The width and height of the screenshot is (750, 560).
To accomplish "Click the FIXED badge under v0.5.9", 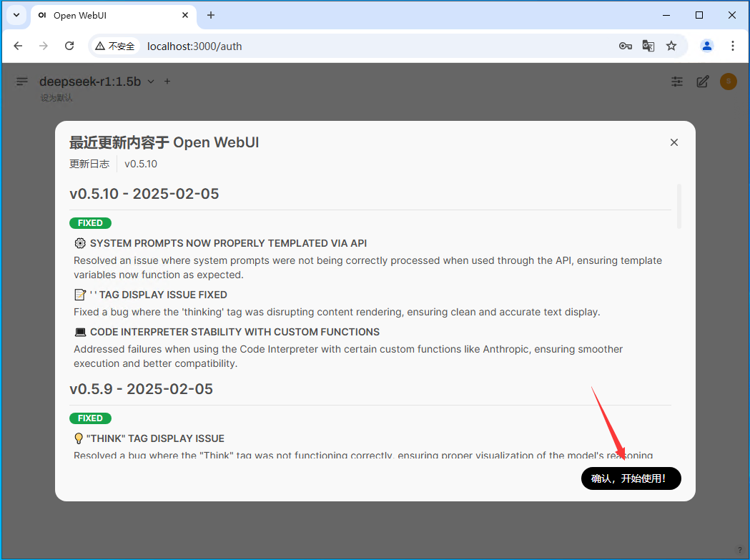I will 90,418.
